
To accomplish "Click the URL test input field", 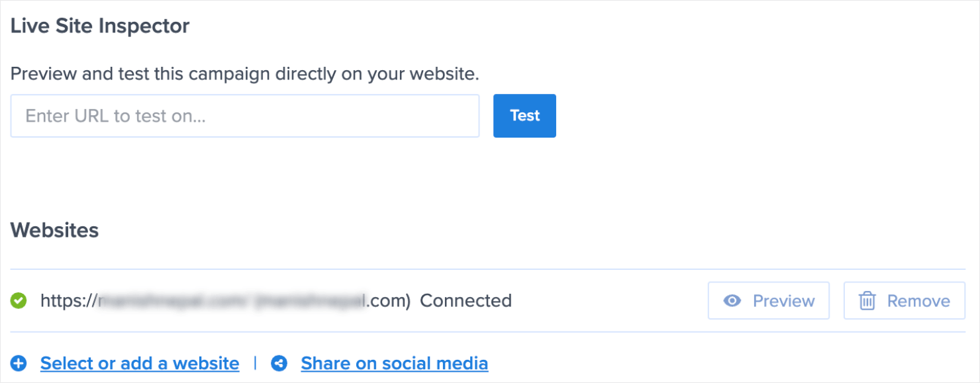I will coord(245,116).
